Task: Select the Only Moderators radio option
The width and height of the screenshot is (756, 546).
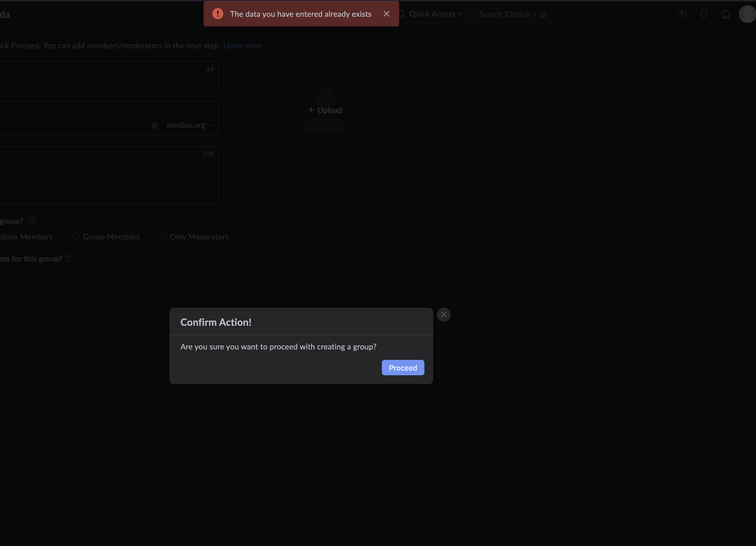Action: 163,237
